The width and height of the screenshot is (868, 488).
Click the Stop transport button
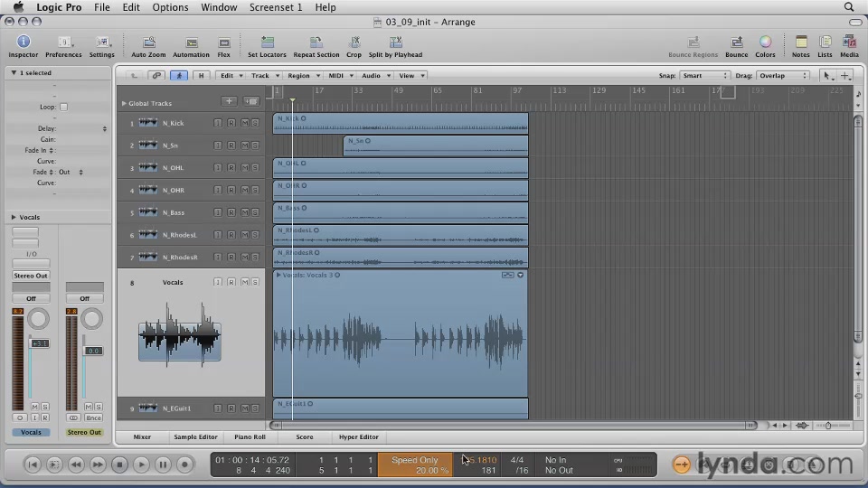point(119,465)
